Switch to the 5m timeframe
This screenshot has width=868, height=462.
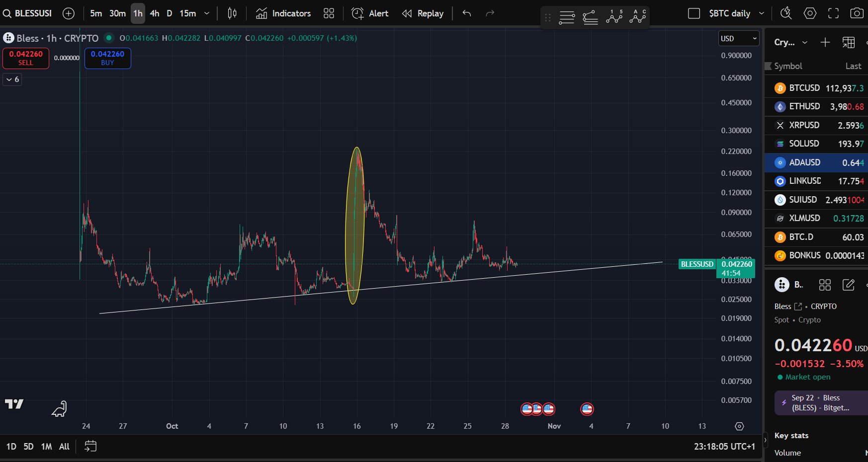(96, 13)
